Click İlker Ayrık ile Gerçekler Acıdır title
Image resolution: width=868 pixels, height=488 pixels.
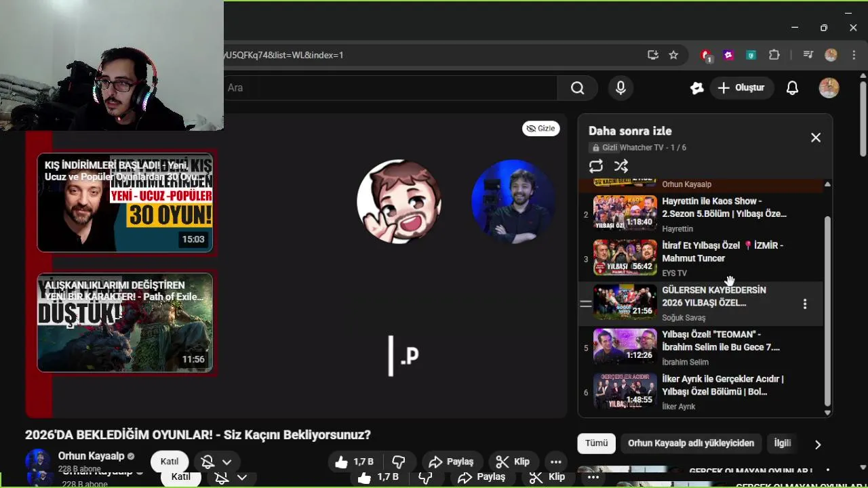point(723,386)
